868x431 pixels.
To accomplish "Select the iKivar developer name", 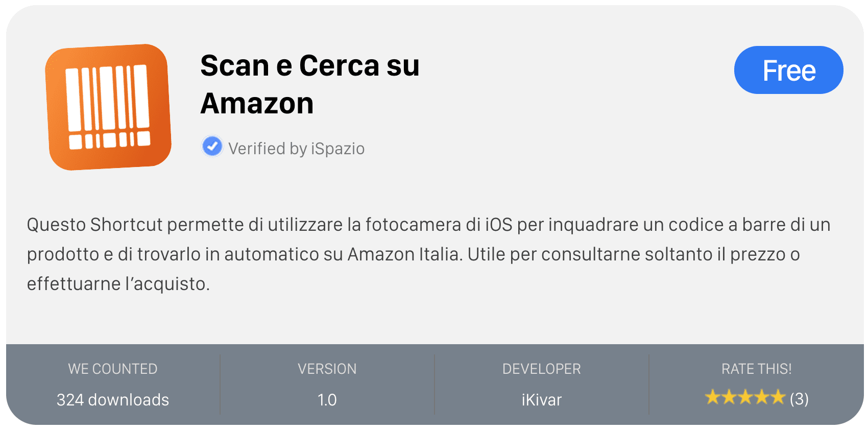I will pos(542,400).
